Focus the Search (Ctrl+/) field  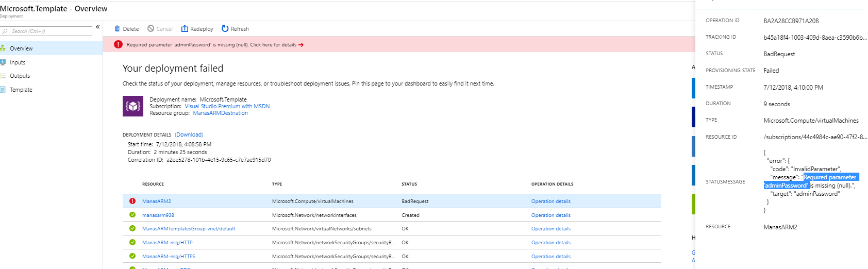pos(46,31)
